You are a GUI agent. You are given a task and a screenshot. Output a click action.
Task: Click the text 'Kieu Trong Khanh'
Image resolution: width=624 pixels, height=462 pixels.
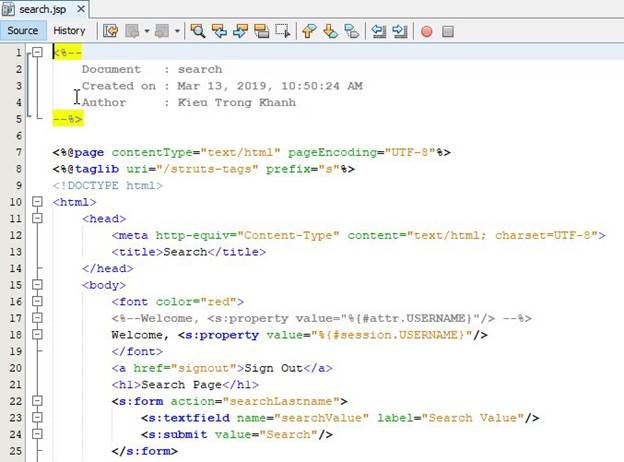pos(236,102)
